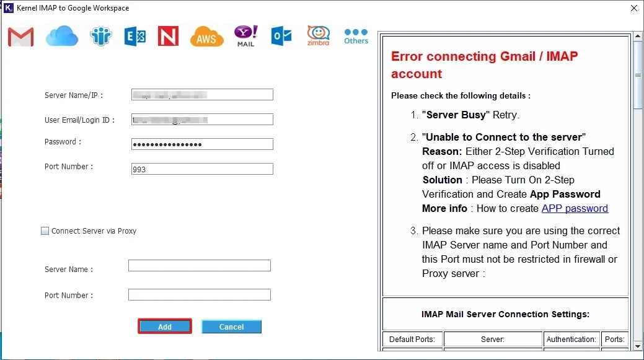Select the Zimbra source icon
Viewport: 644px width, 360px height.
point(317,37)
